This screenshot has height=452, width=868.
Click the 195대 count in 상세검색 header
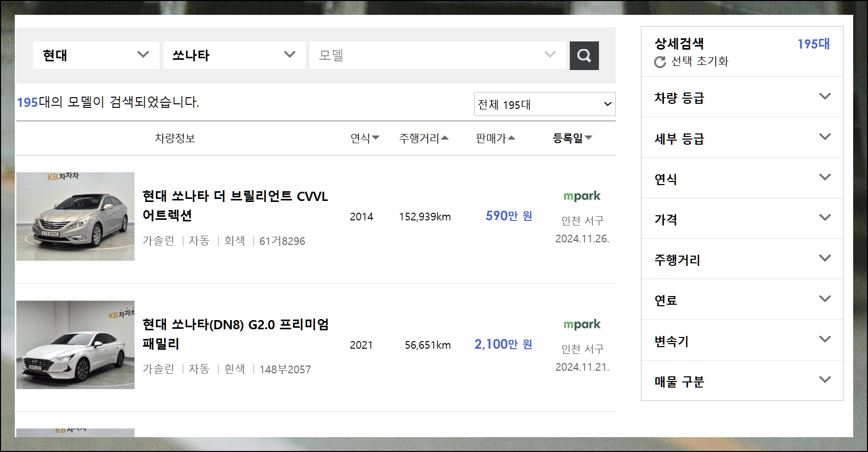[813, 44]
